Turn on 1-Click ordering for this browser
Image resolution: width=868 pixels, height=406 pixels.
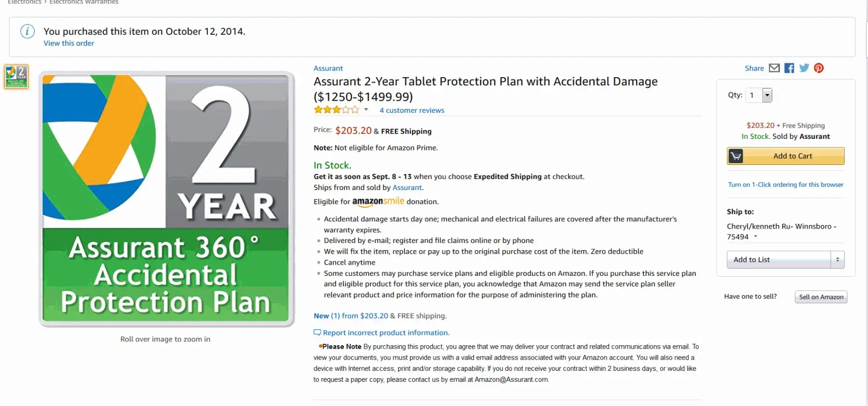point(786,185)
